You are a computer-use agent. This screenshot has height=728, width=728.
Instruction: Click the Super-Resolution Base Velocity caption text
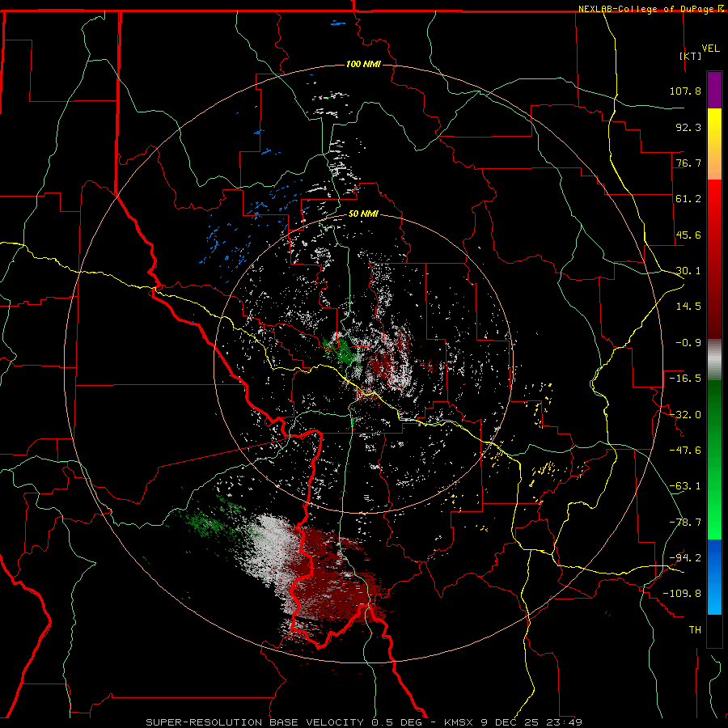tap(364, 722)
